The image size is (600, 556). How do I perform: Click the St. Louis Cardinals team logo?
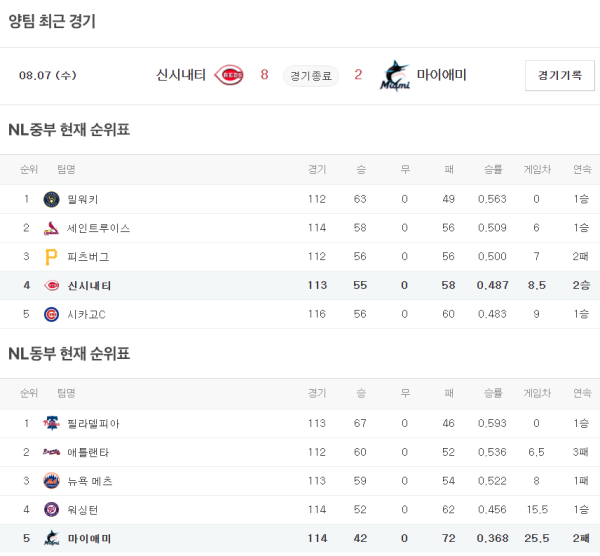pyautogui.click(x=51, y=228)
